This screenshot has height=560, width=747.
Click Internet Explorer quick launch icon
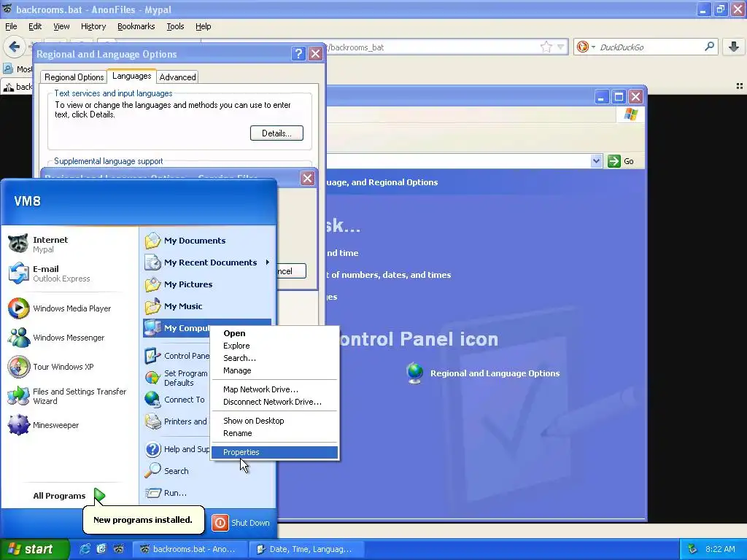click(85, 549)
